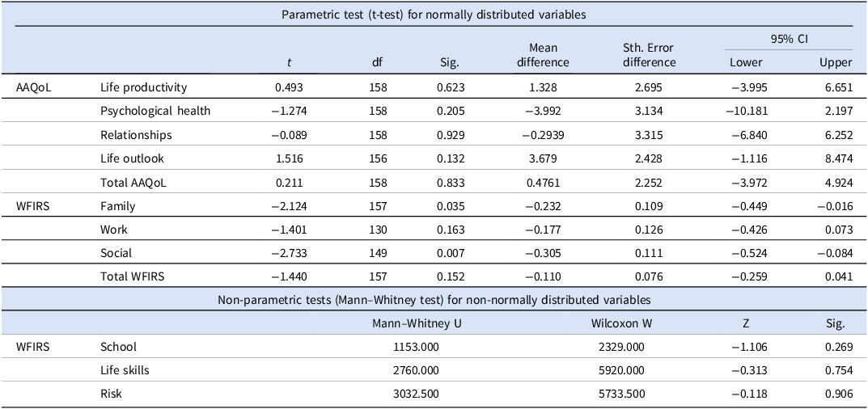Click the "Life skills" row label

point(125,370)
